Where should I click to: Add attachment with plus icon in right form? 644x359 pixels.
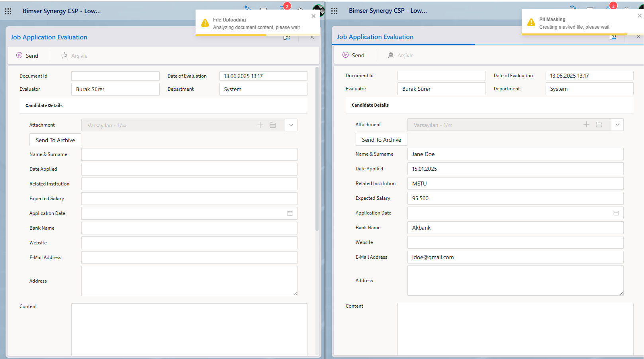(586, 125)
